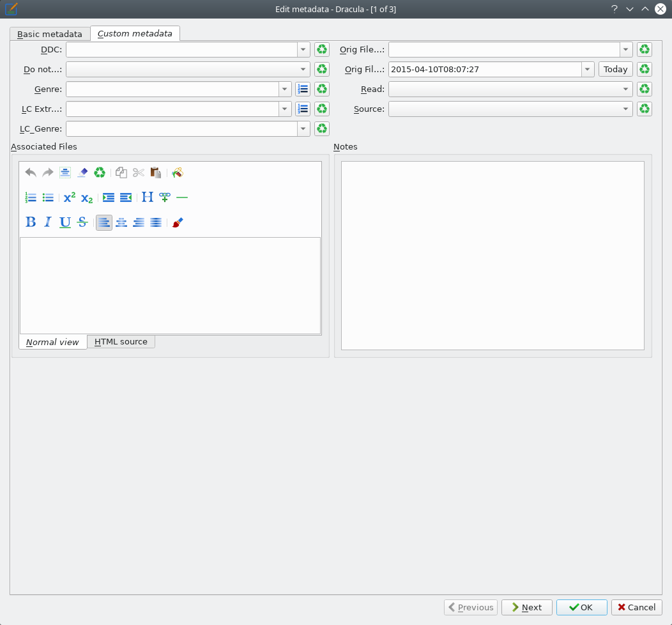
Task: Insert a horizontal separator line
Action: coord(181,197)
